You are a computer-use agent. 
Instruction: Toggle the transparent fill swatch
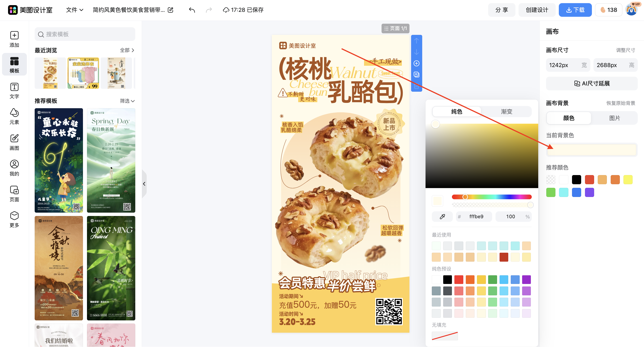pyautogui.click(x=551, y=180)
